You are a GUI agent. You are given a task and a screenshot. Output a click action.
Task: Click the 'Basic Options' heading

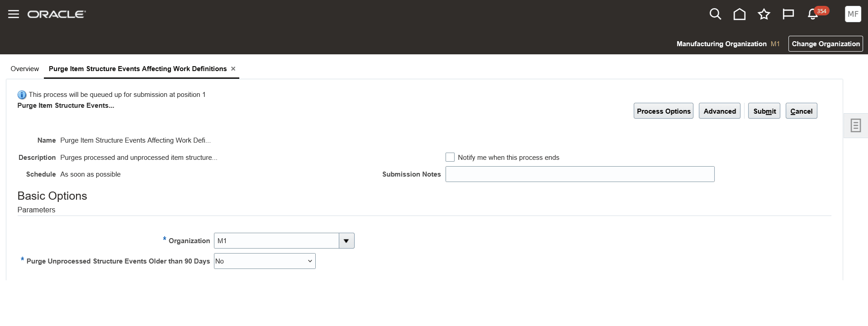[x=52, y=196]
